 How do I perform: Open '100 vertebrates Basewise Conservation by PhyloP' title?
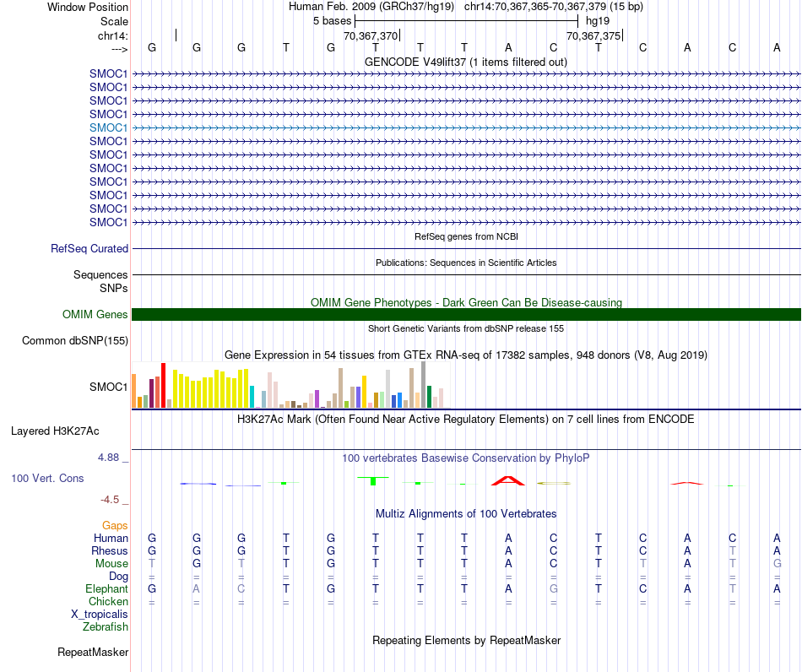click(466, 458)
